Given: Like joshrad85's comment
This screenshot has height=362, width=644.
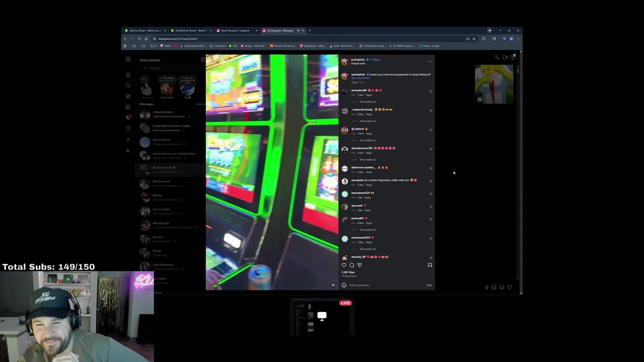Looking at the screenshot, I should (431, 219).
